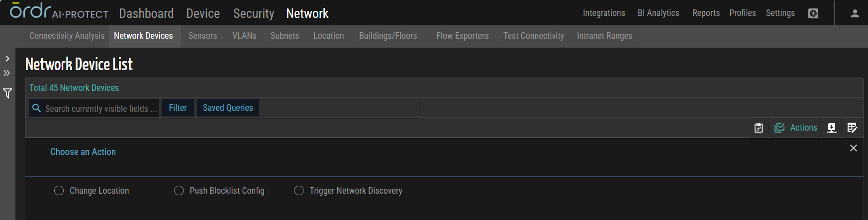
Task: Open the sidebar filter funnel icon
Action: [7, 93]
